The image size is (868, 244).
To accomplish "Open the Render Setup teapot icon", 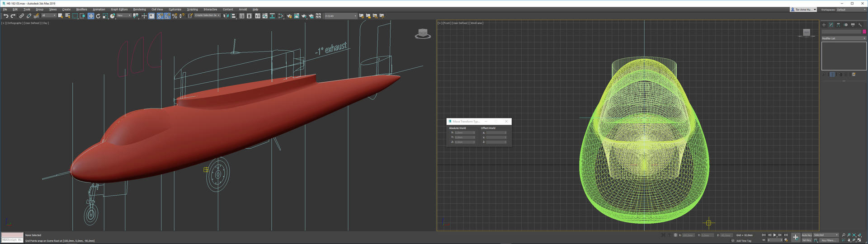I will (x=289, y=16).
